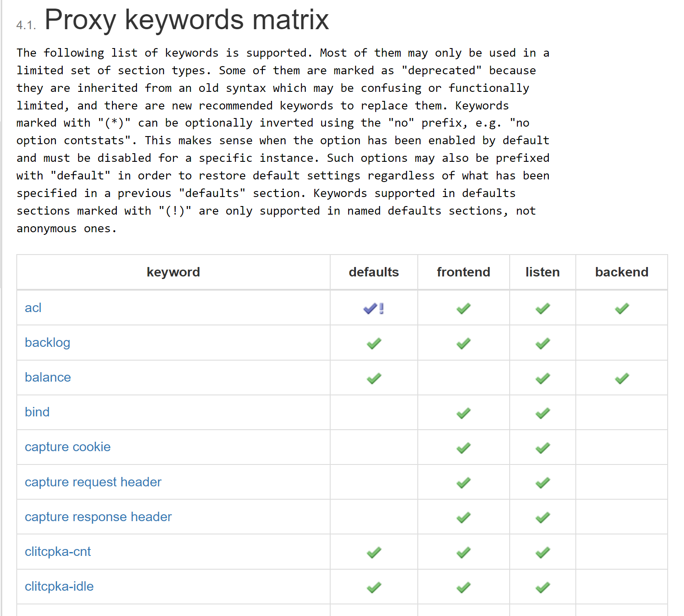684x616 pixels.
Task: Open the clitcpka-idle keyword link
Action: pos(59,586)
